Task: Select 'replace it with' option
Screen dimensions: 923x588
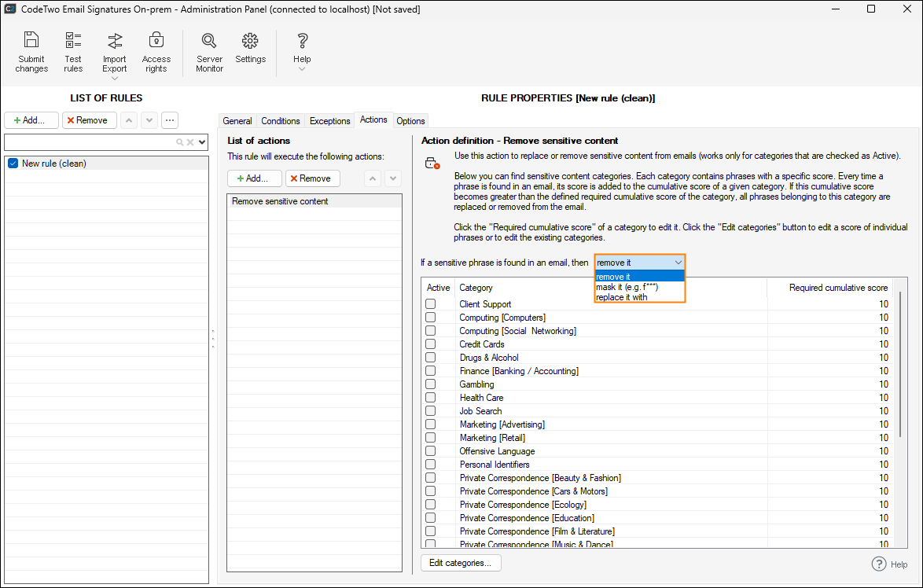Action: tap(622, 297)
